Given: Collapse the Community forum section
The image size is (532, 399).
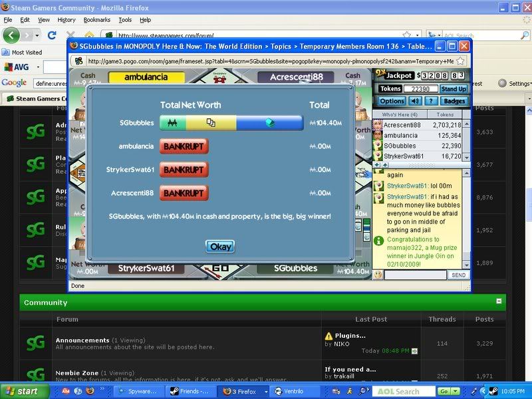Looking at the screenshot, I should pyautogui.click(x=499, y=301).
